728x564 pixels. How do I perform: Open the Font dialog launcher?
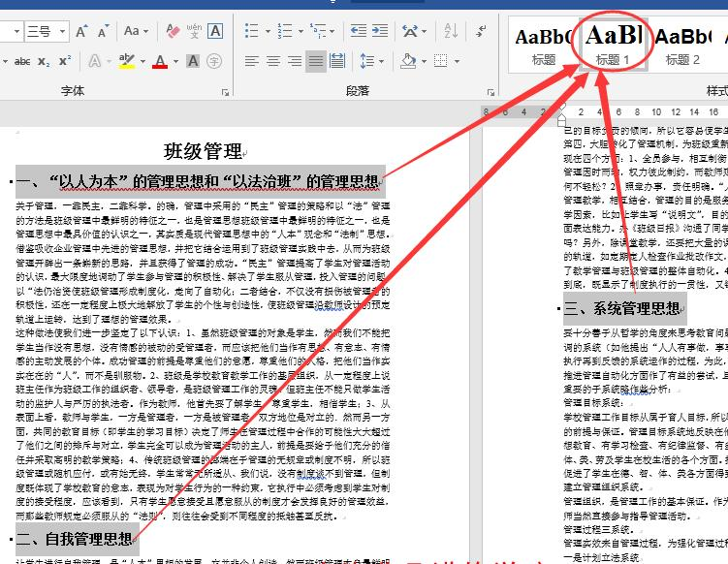pos(225,92)
